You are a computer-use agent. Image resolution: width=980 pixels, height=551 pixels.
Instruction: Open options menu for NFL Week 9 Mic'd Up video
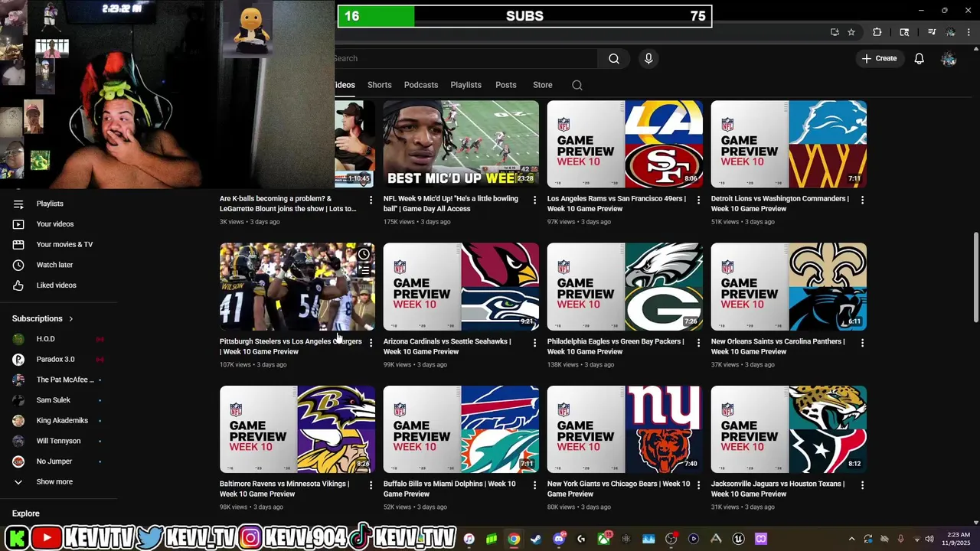pos(534,200)
